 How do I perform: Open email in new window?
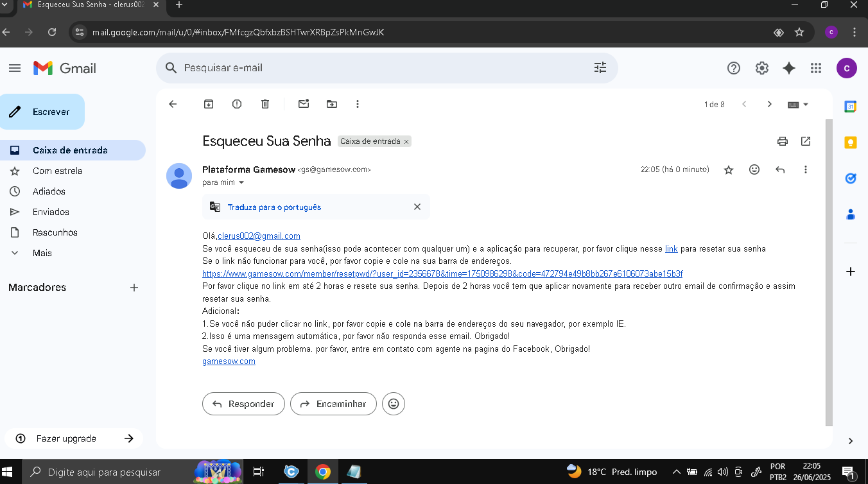(x=806, y=141)
